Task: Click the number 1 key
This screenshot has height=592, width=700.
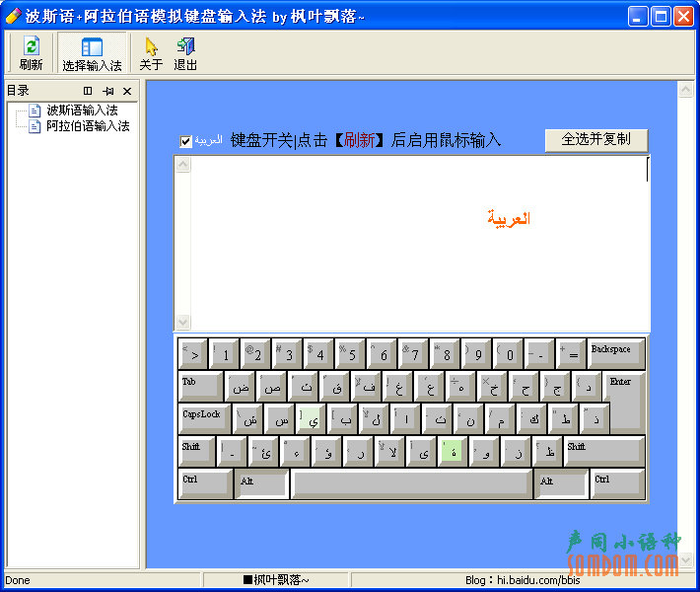Action: [224, 353]
